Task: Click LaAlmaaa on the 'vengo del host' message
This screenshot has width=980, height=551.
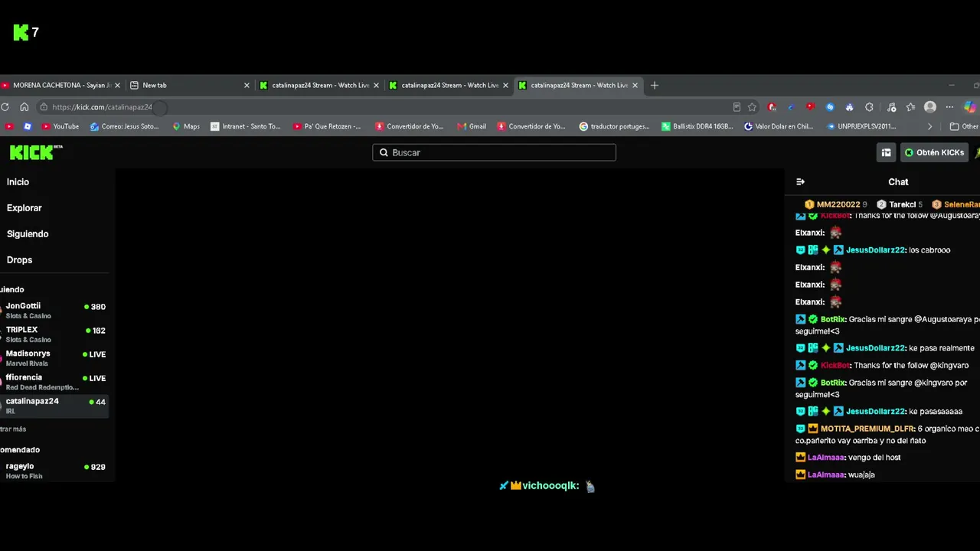Action: [x=826, y=458]
